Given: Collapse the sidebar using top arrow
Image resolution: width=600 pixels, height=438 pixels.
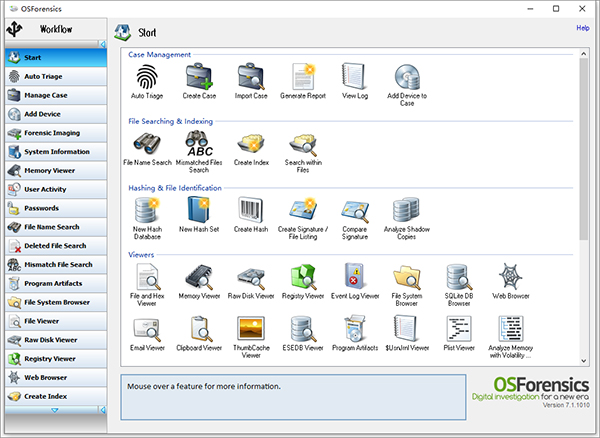Looking at the screenshot, I should click(x=103, y=44).
